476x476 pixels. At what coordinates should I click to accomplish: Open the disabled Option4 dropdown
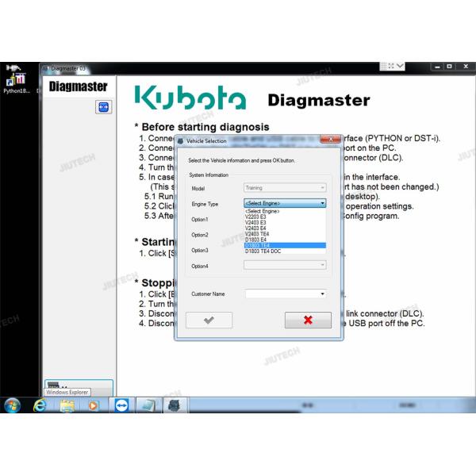285,265
